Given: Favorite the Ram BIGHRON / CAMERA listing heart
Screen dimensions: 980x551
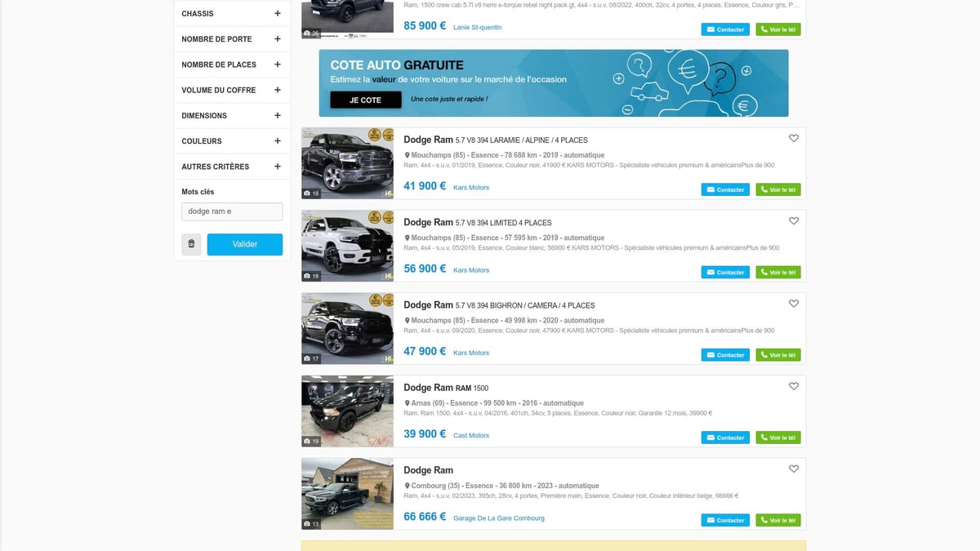Looking at the screenshot, I should click(794, 304).
